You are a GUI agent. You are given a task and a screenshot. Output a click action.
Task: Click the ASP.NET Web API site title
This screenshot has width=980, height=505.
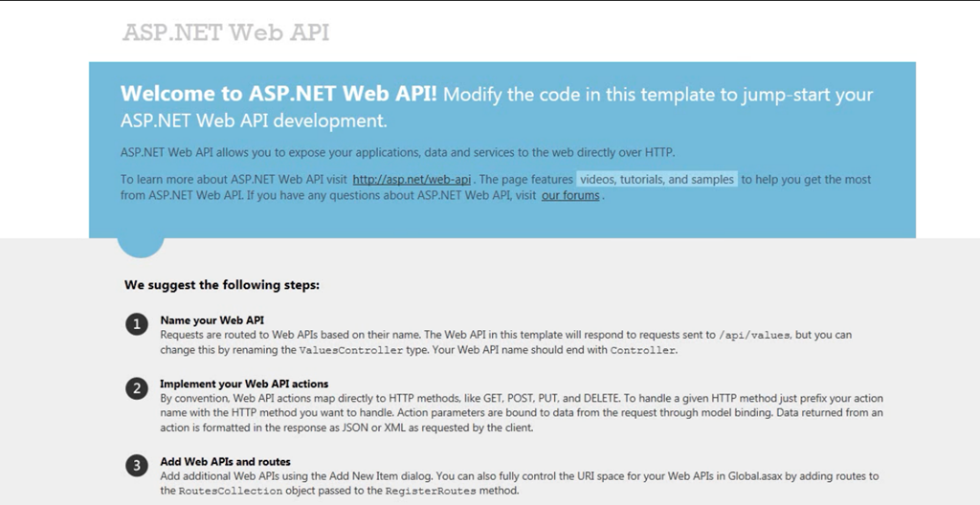pos(226,33)
